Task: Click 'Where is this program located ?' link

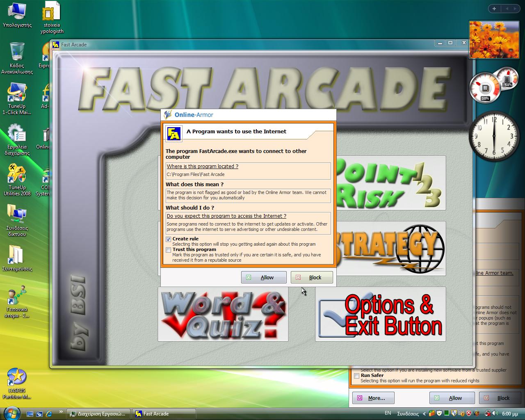Action: click(x=202, y=166)
